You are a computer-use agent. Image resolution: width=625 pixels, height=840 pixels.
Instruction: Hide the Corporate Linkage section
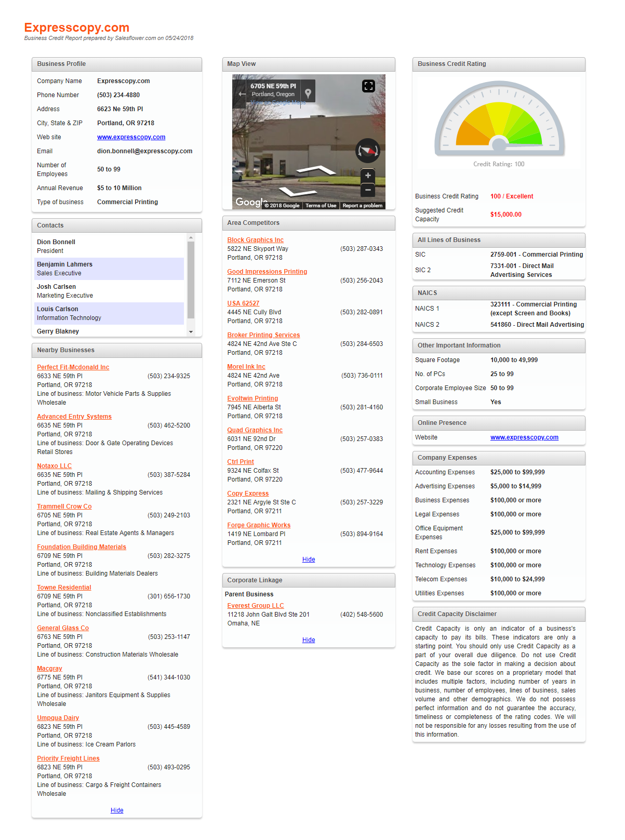[309, 640]
